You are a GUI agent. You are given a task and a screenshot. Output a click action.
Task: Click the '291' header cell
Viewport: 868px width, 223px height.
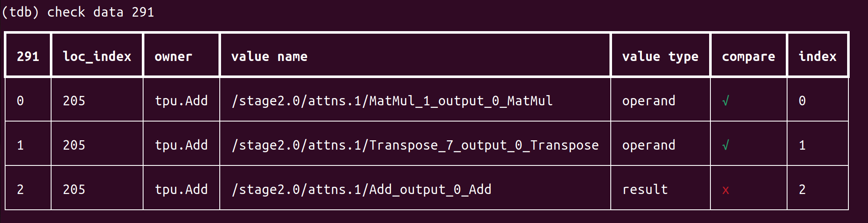pos(28,56)
